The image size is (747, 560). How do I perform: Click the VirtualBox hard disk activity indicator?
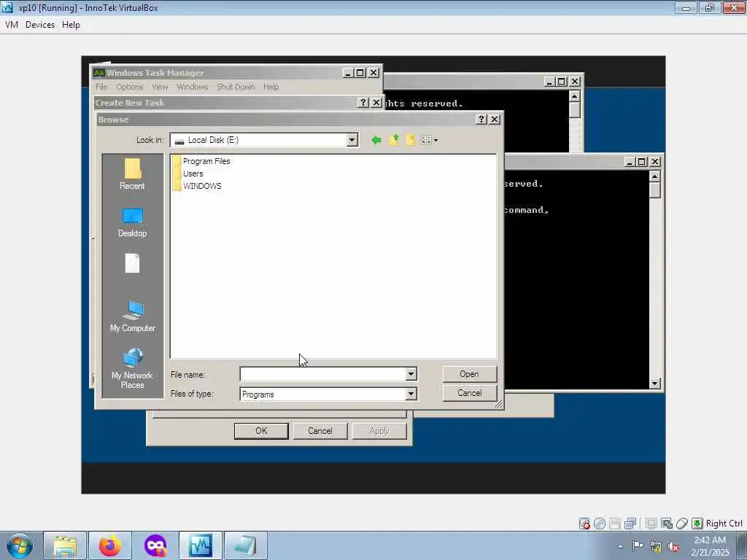pos(584,524)
